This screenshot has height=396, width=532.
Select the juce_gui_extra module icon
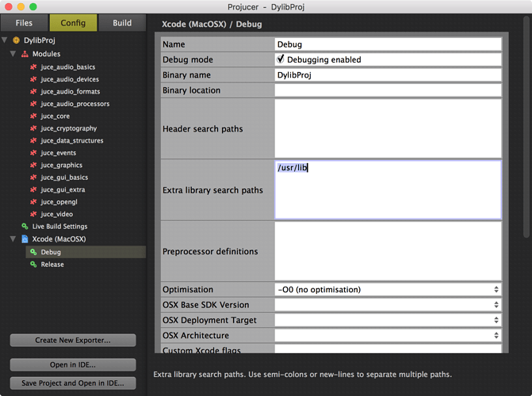[33, 189]
